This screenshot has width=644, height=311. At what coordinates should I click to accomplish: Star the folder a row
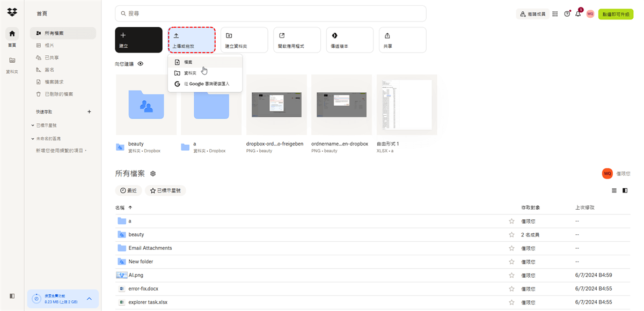(511, 221)
